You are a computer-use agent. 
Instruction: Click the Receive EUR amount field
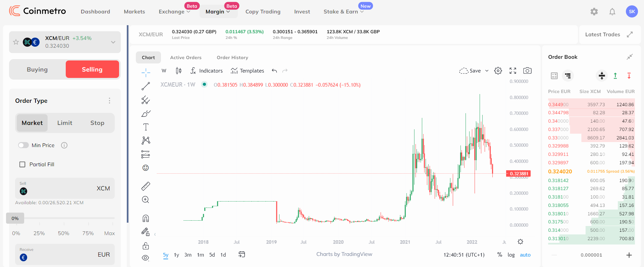65,254
